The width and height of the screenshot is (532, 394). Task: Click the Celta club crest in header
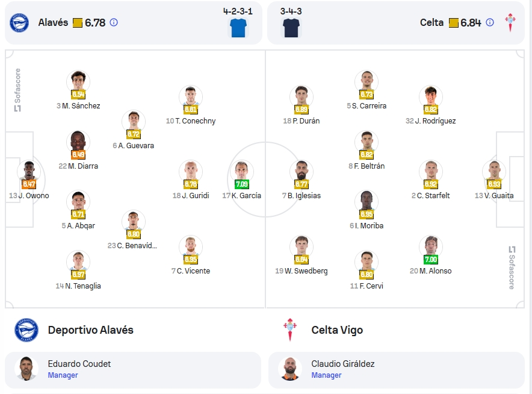pyautogui.click(x=510, y=23)
